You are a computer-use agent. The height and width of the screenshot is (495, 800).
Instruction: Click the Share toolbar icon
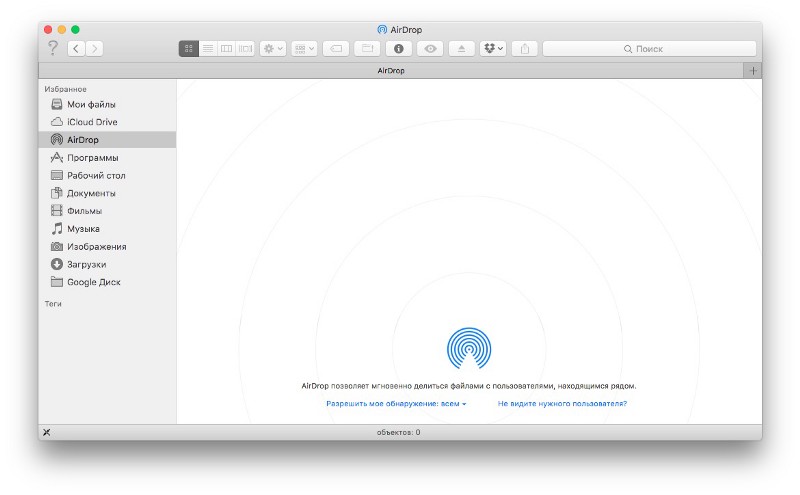pyautogui.click(x=525, y=48)
